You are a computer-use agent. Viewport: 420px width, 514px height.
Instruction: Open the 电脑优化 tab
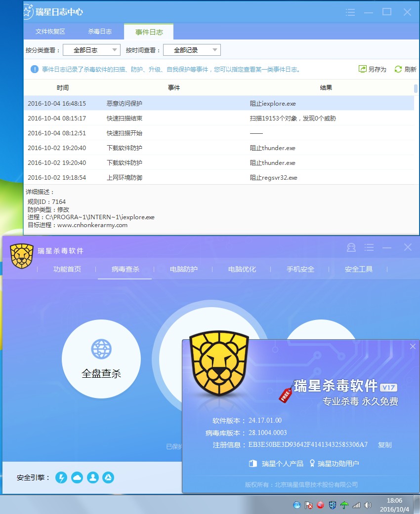coord(242,269)
